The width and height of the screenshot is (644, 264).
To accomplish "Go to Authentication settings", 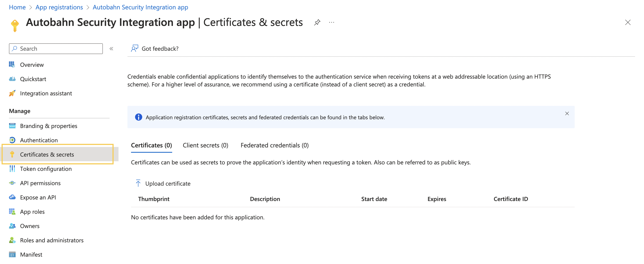I will tap(39, 140).
